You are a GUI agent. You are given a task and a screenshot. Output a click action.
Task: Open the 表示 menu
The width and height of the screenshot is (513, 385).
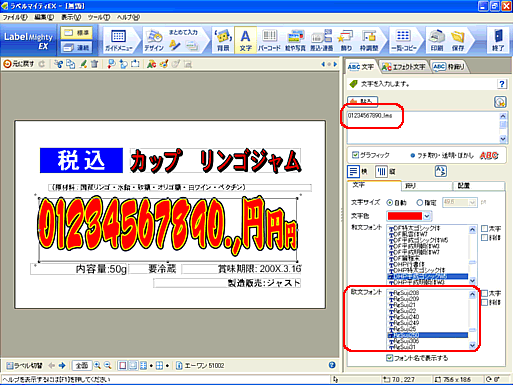coord(71,17)
